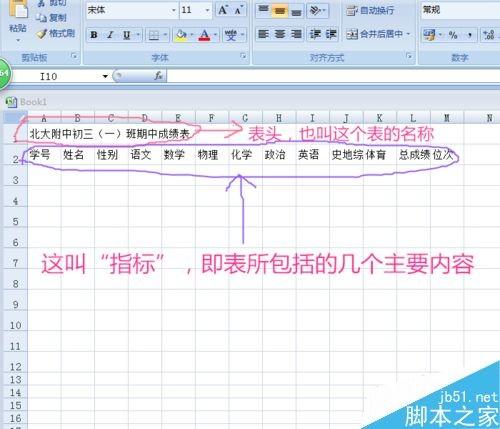Open the number format dropdown 常规
Screen dimensions: 500x429
point(460,10)
